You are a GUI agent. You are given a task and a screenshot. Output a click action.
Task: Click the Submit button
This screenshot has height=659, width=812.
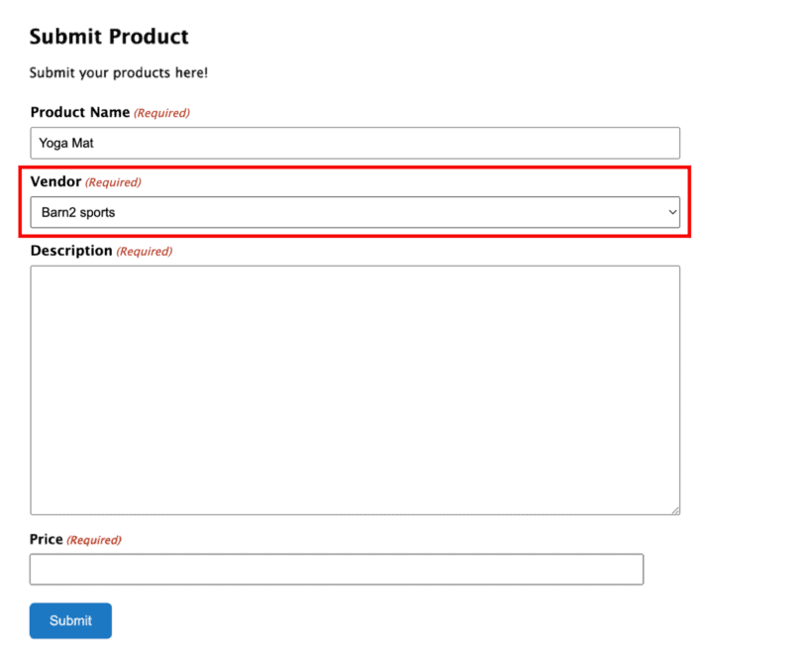pyautogui.click(x=69, y=620)
